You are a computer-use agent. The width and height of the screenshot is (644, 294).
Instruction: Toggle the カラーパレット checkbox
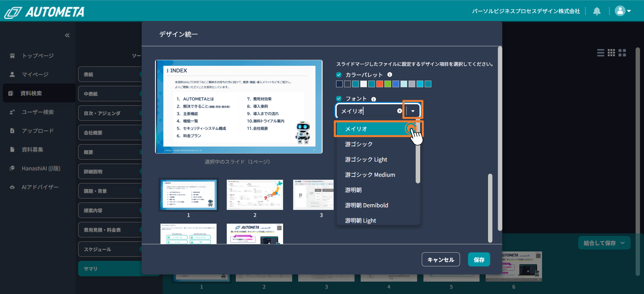(x=339, y=75)
